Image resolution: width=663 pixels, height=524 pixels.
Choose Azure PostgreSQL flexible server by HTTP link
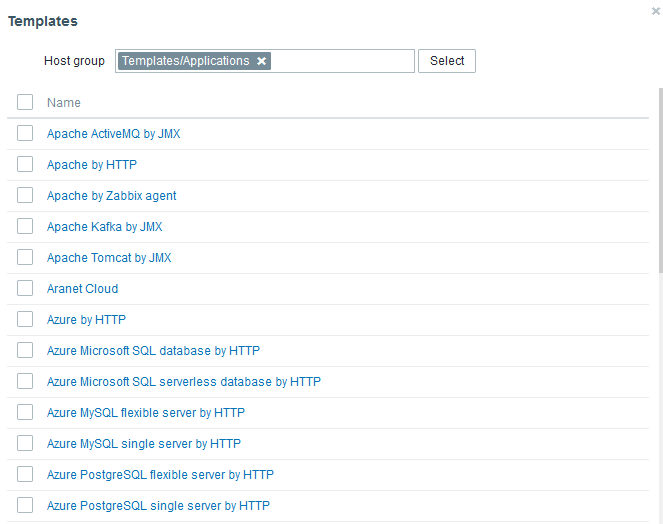click(160, 475)
